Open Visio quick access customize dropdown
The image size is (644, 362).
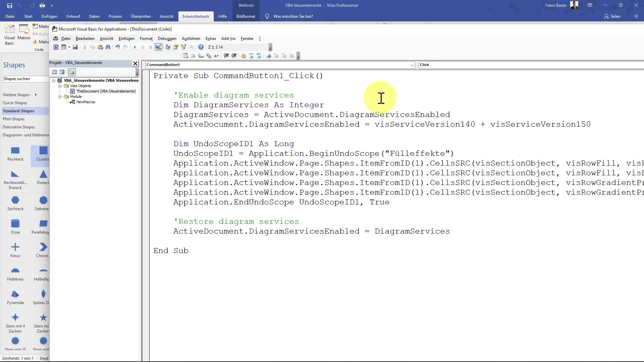tap(52, 5)
